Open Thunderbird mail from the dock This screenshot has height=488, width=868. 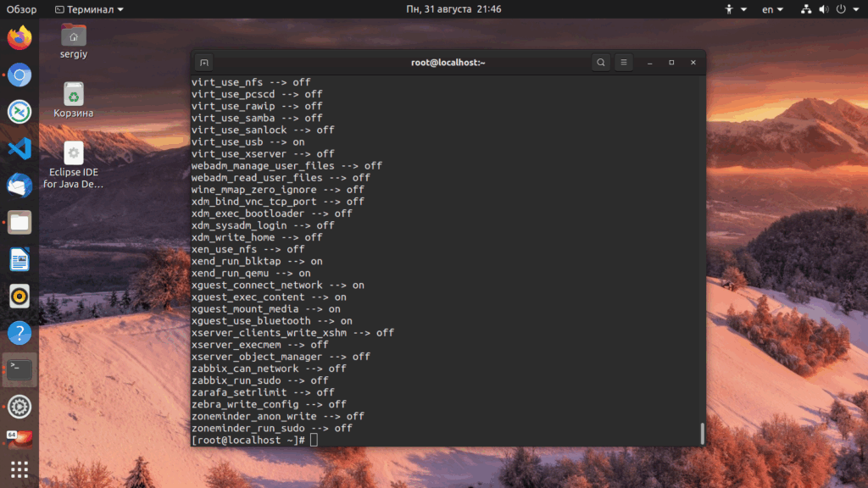point(19,186)
